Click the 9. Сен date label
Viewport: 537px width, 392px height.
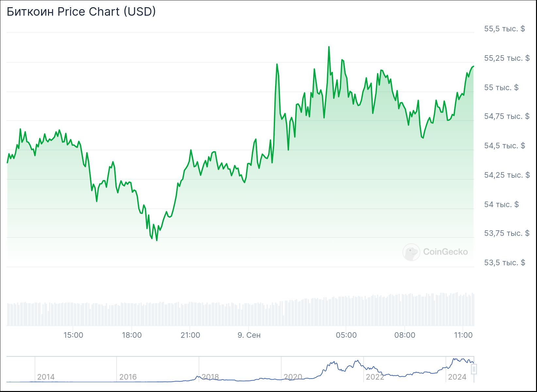[249, 335]
